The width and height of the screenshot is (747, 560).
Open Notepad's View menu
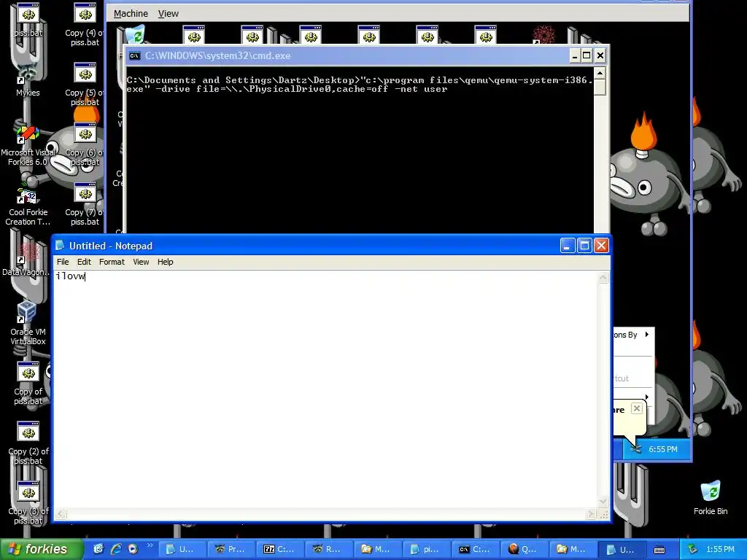[141, 262]
